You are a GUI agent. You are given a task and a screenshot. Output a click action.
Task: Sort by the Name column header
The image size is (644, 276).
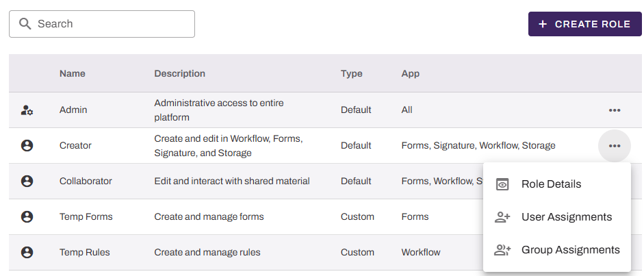73,73
